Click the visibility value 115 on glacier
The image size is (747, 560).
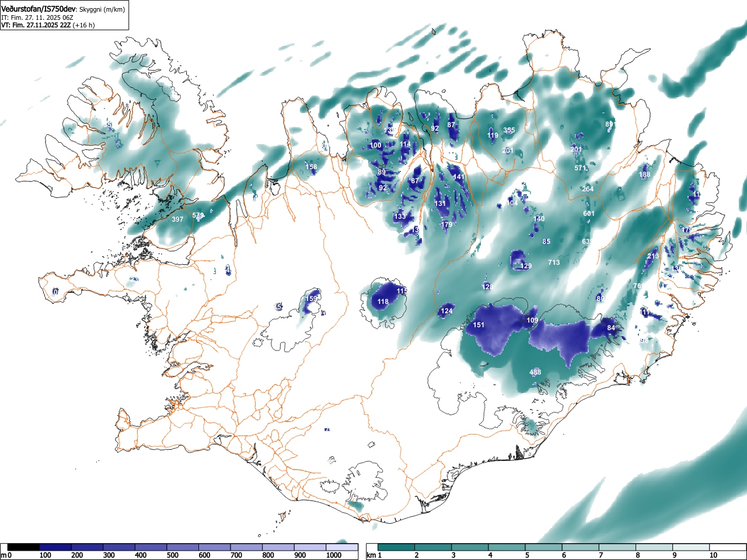click(x=402, y=290)
